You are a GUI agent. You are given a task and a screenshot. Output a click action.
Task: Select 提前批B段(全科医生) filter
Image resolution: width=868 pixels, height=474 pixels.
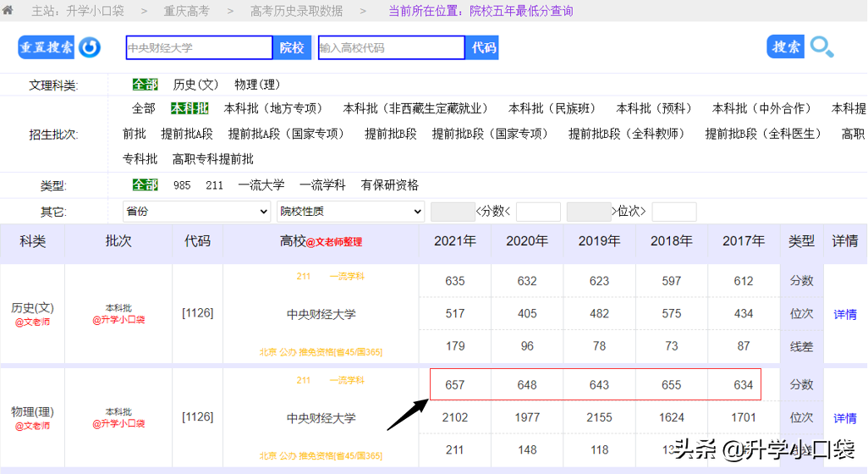[763, 134]
